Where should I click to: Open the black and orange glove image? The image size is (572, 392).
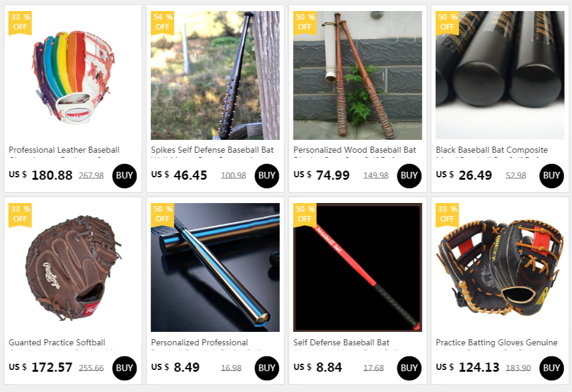[x=500, y=267]
